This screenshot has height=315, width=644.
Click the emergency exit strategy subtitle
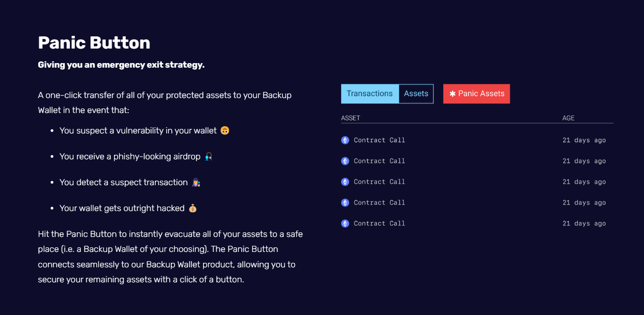coord(121,65)
